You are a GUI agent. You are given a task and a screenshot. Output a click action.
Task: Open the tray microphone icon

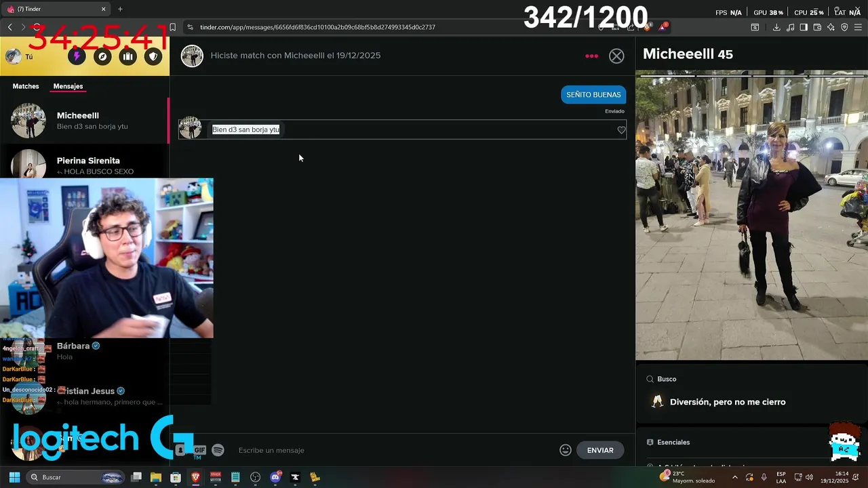764,477
